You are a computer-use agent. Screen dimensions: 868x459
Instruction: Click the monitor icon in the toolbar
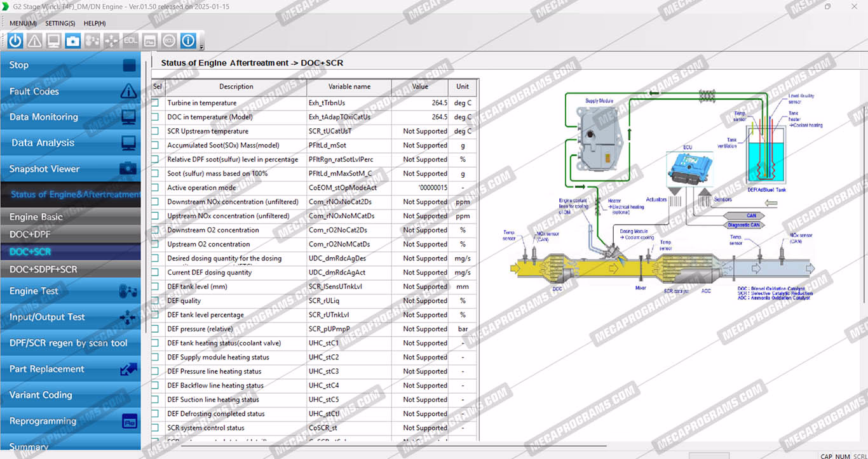tap(53, 41)
